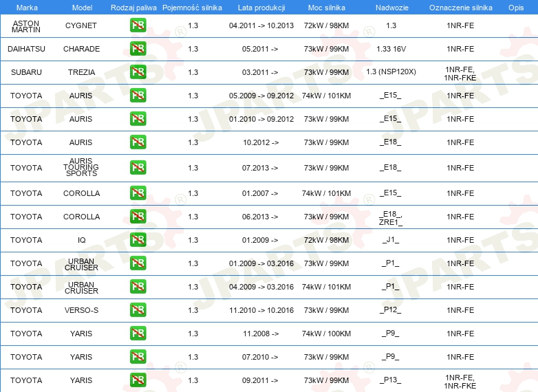Screen dimensions: 538x392
Task: Click fuel icon for Yaris 07.2010 row
Action: coord(138,356)
